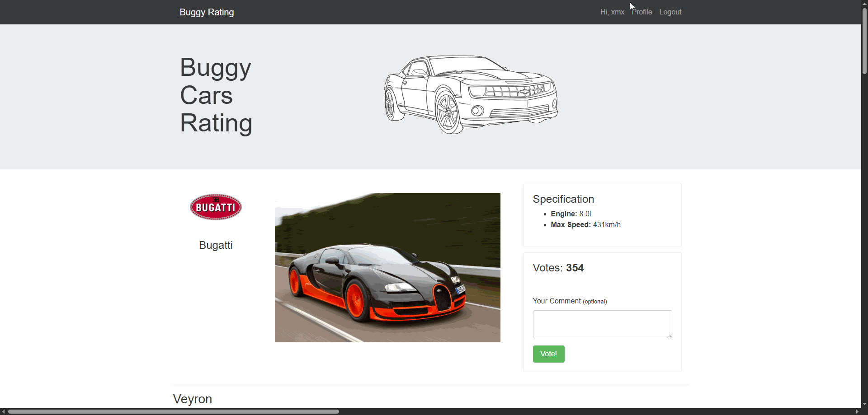Screen dimensions: 868x415
Task: Click the sketched car banner image
Action: pos(471,94)
